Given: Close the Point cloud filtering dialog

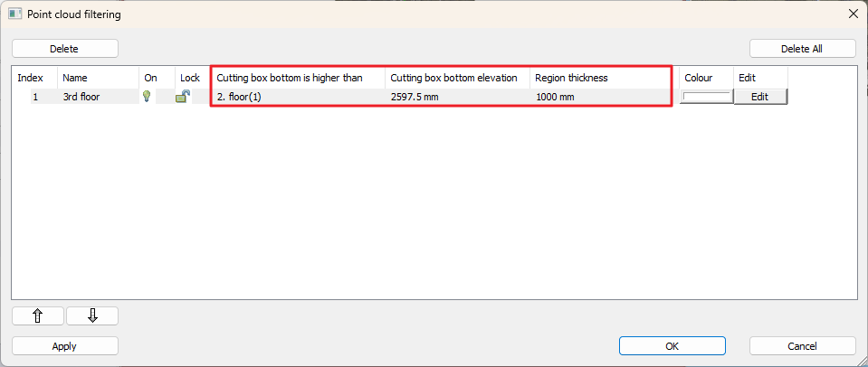Looking at the screenshot, I should pos(852,14).
